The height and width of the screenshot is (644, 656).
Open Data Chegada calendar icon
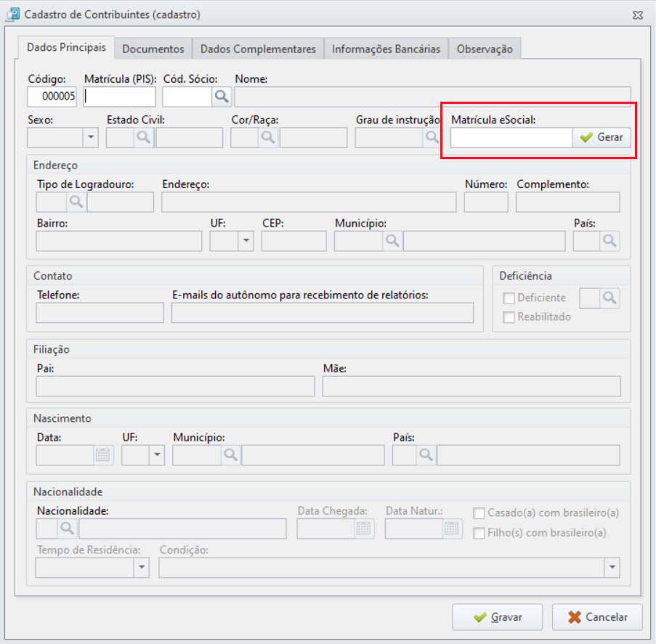(x=363, y=529)
